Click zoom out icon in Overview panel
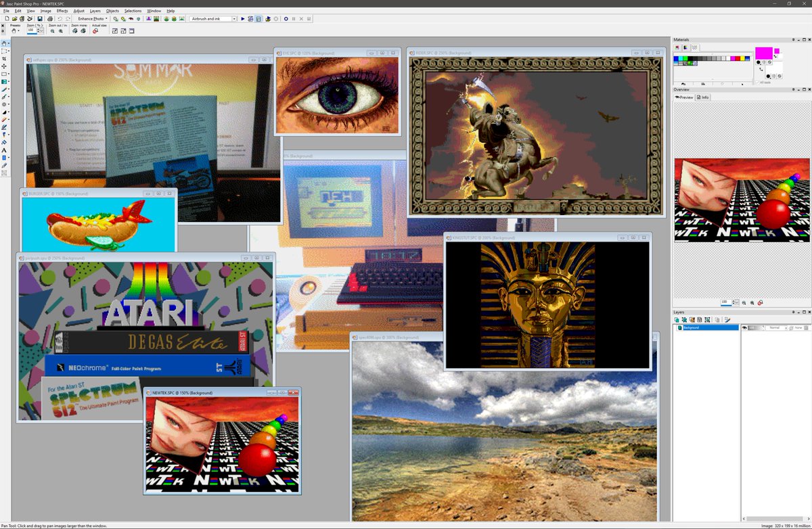The width and height of the screenshot is (812, 529). 744,302
